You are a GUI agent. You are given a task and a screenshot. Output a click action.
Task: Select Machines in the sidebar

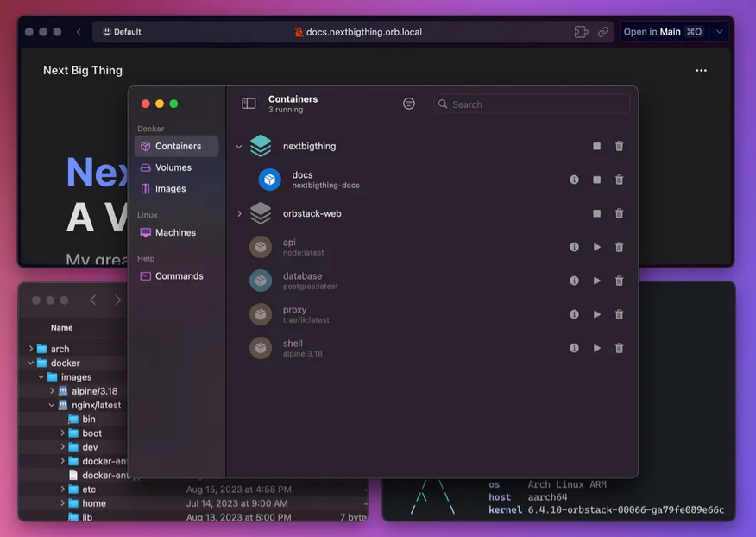coord(175,232)
